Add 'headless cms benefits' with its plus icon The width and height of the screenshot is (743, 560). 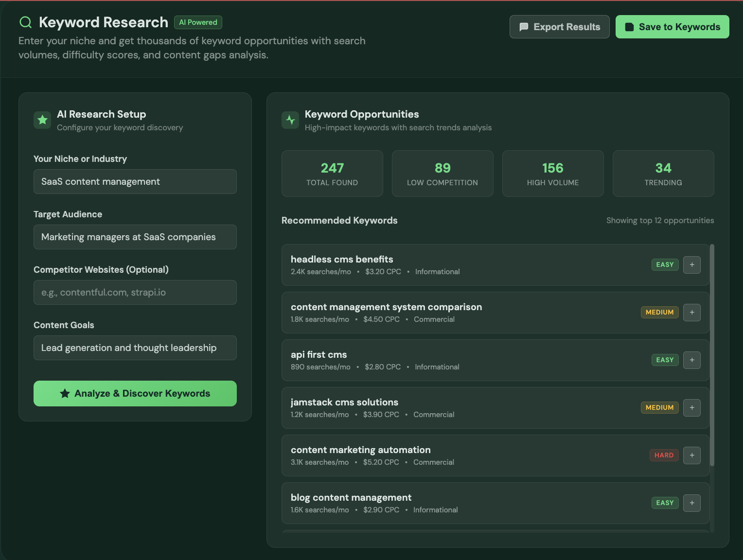click(x=691, y=265)
